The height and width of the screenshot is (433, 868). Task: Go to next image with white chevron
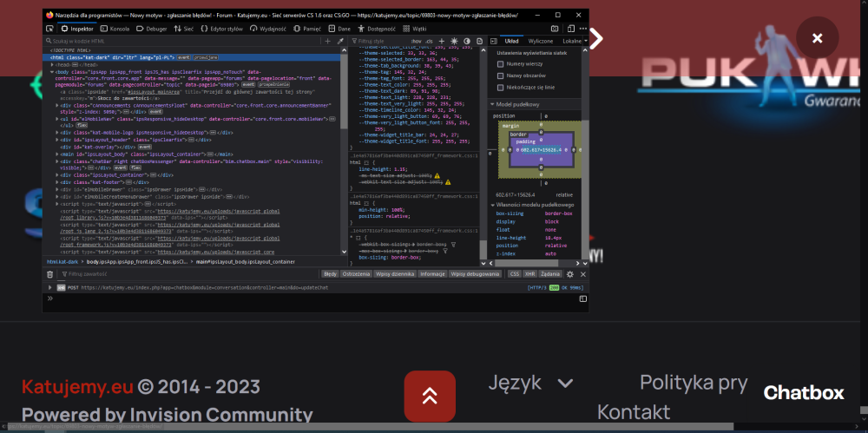pyautogui.click(x=595, y=39)
